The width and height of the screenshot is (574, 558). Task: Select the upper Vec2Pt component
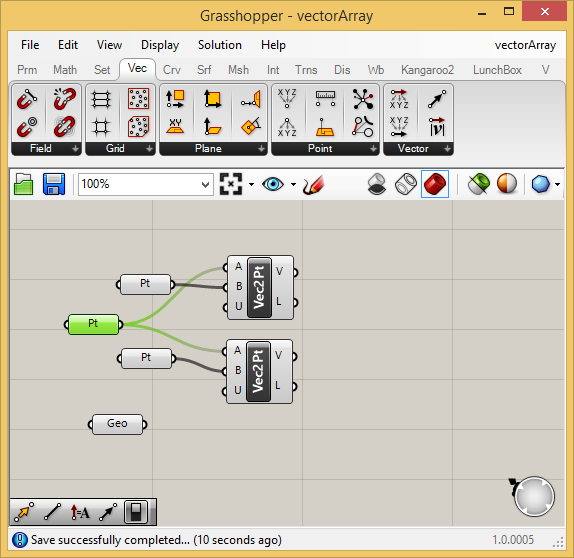click(x=260, y=287)
